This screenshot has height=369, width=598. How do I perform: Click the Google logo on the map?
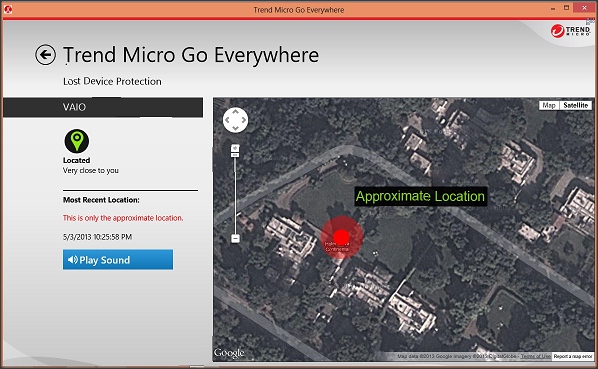(x=229, y=353)
